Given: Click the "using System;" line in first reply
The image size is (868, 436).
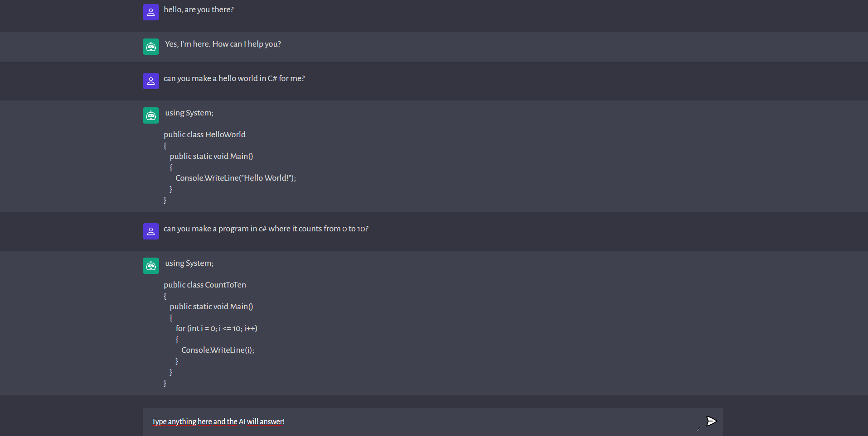Looking at the screenshot, I should click(189, 113).
